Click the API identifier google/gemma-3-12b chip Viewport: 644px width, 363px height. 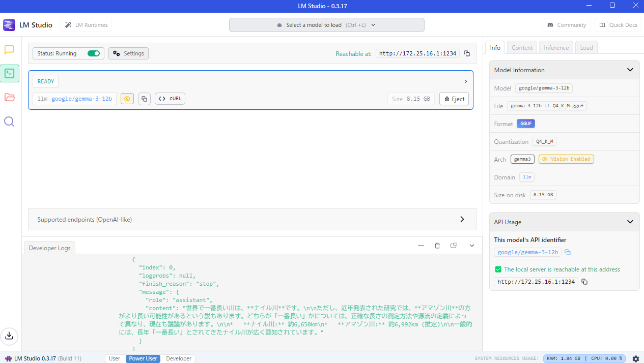[x=528, y=252]
